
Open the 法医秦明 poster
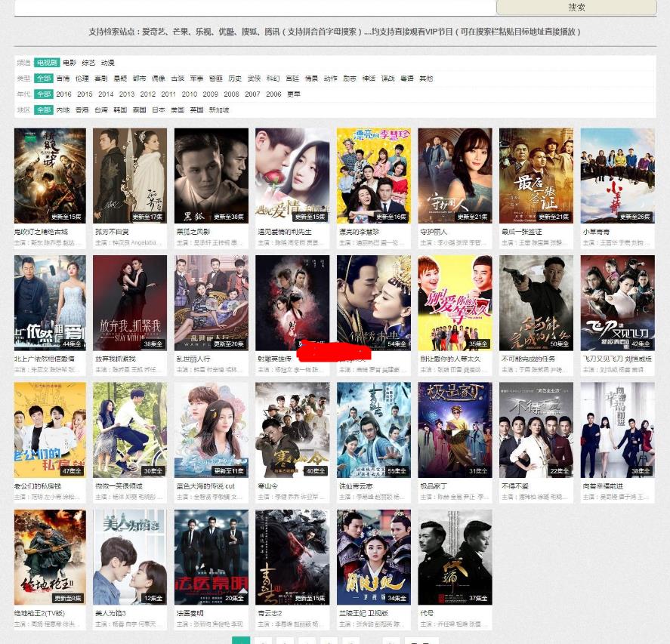(x=211, y=557)
